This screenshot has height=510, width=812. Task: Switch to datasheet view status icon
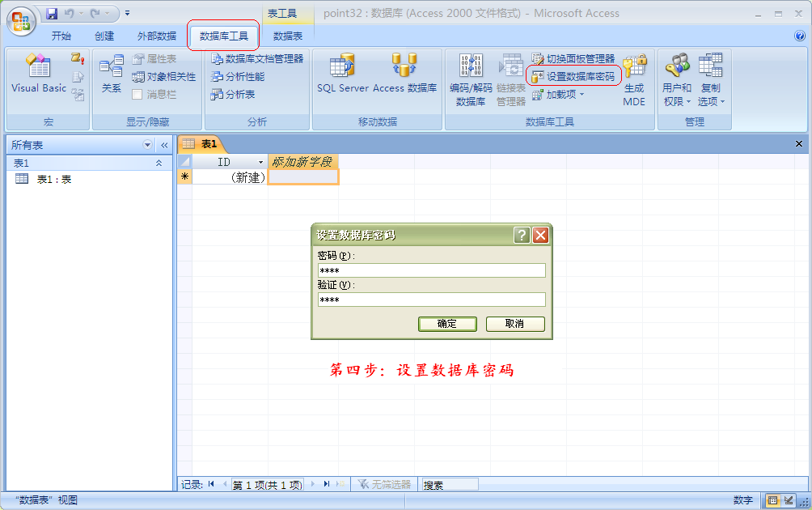coord(772,500)
